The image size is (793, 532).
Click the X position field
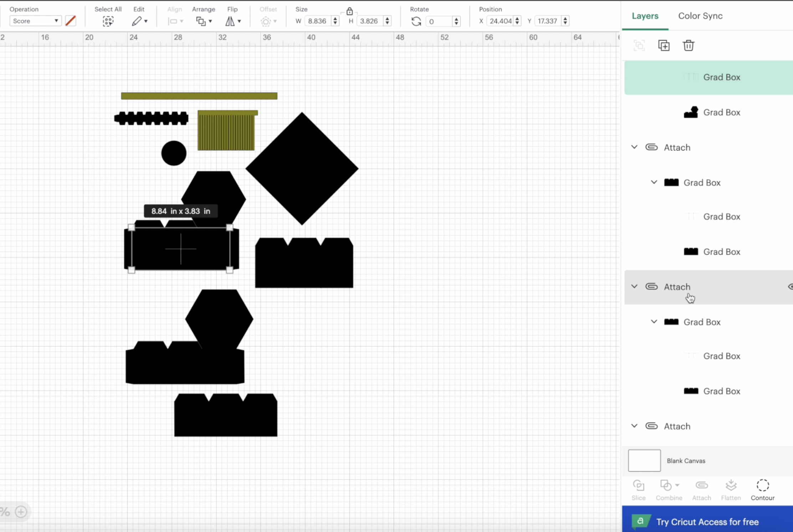tap(500, 21)
